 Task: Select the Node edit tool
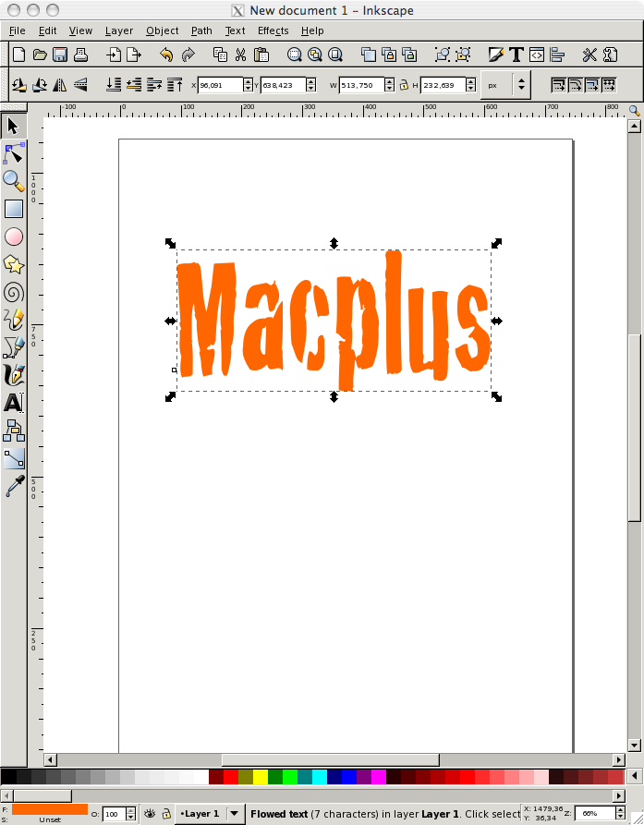(13, 153)
